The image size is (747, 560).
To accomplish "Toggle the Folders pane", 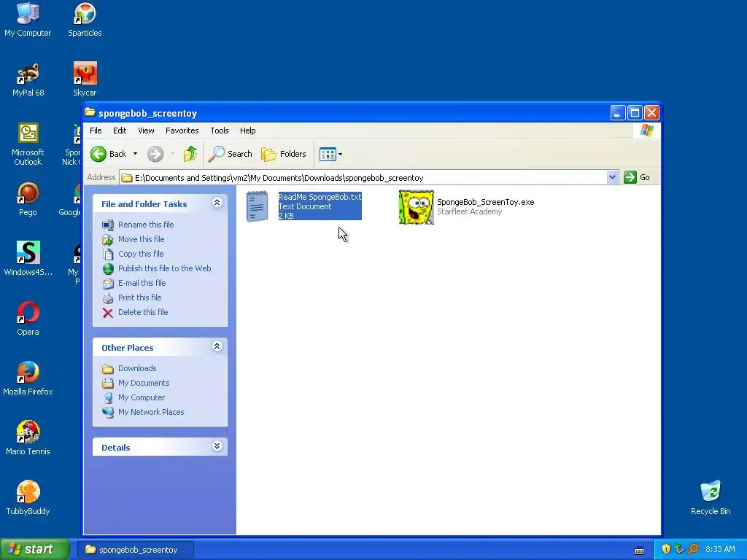I will [x=284, y=154].
